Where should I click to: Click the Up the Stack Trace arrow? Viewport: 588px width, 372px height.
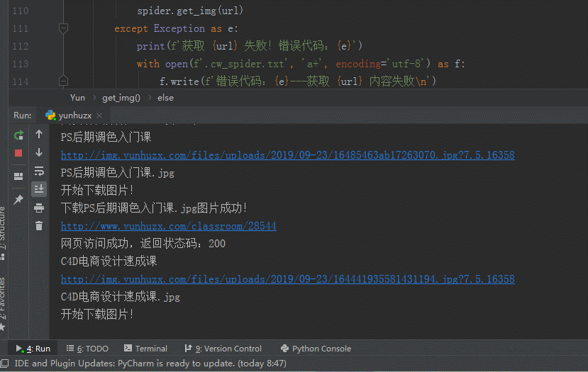click(x=39, y=134)
